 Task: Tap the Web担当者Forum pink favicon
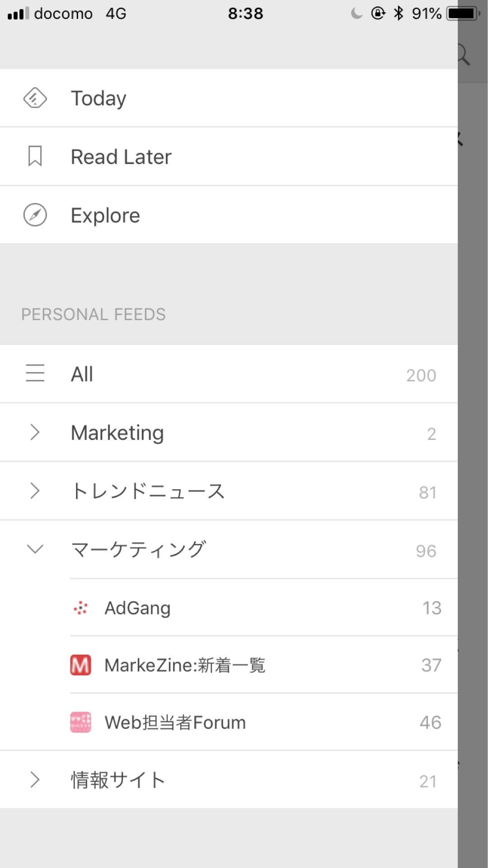pyautogui.click(x=80, y=722)
